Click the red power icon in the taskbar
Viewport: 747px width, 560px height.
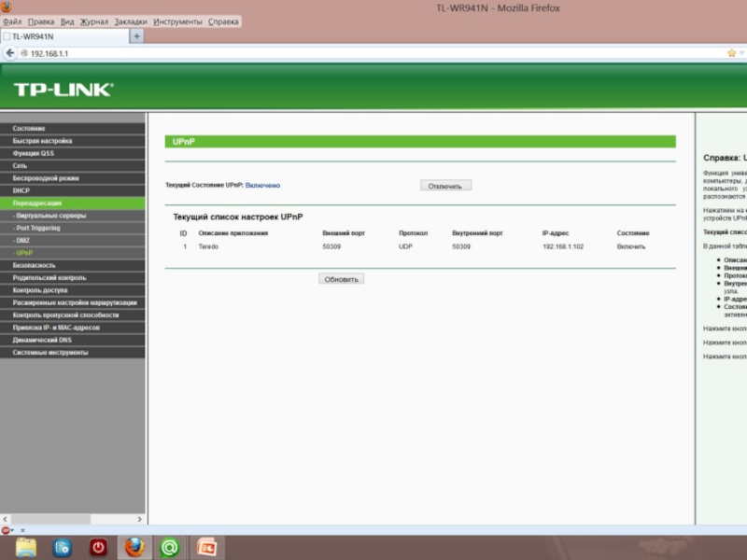[98, 547]
